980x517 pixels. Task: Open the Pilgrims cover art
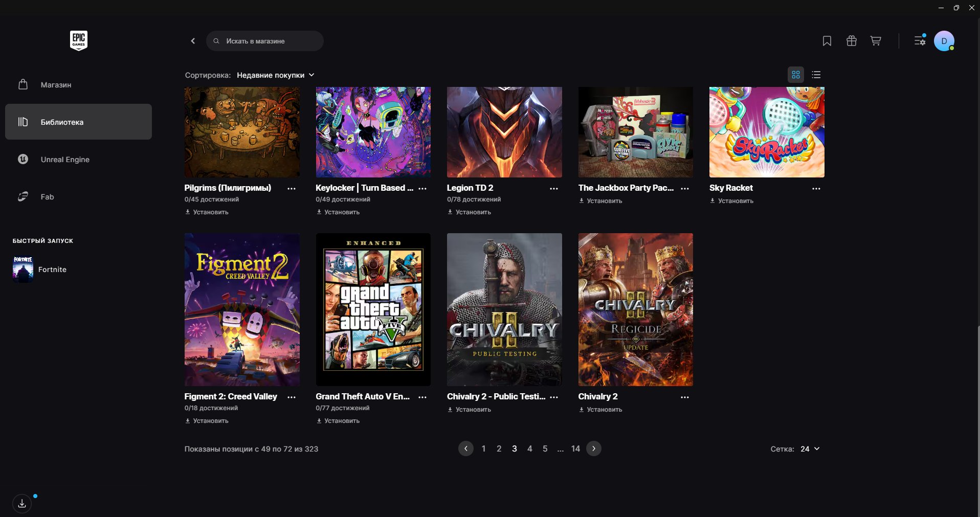pos(242,132)
